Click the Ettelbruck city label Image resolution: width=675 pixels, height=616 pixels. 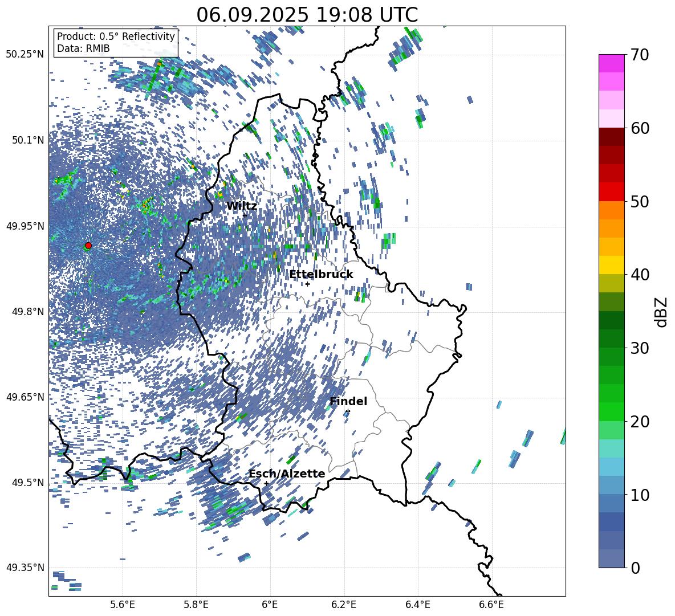(x=321, y=275)
